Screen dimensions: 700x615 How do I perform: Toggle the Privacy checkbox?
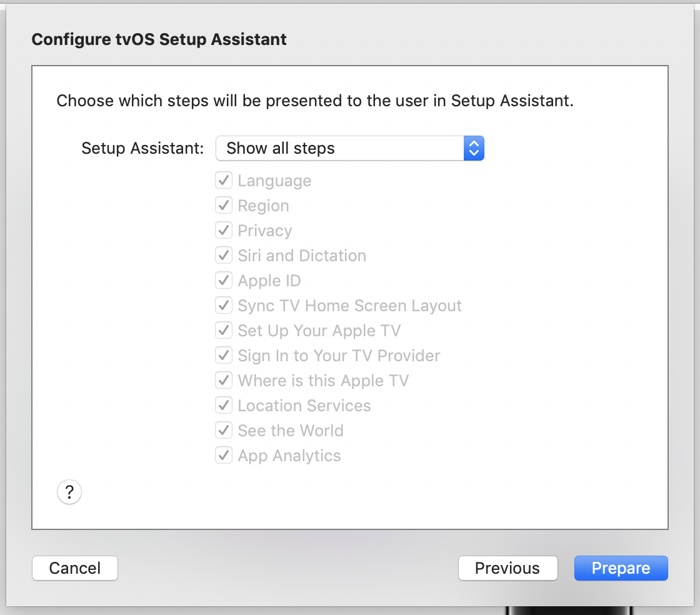(224, 231)
